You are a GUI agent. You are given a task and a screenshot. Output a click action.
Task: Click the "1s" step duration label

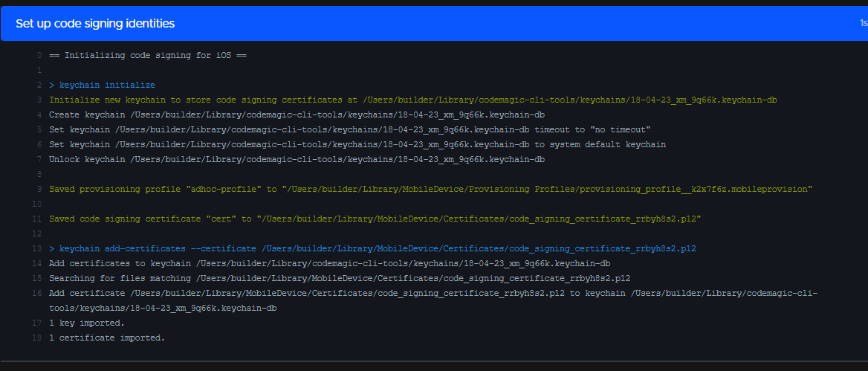pos(863,23)
